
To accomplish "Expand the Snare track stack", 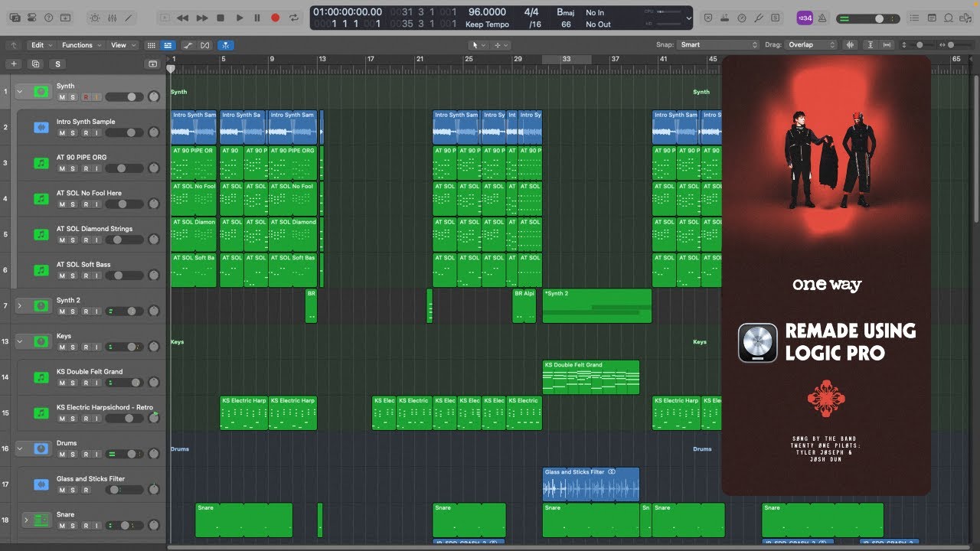I will tap(26, 520).
